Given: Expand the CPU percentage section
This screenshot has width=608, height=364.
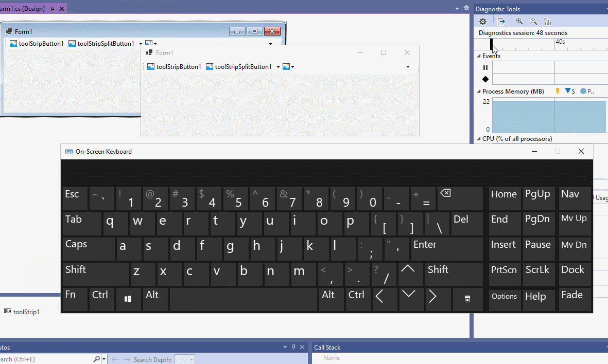Looking at the screenshot, I should pos(479,138).
